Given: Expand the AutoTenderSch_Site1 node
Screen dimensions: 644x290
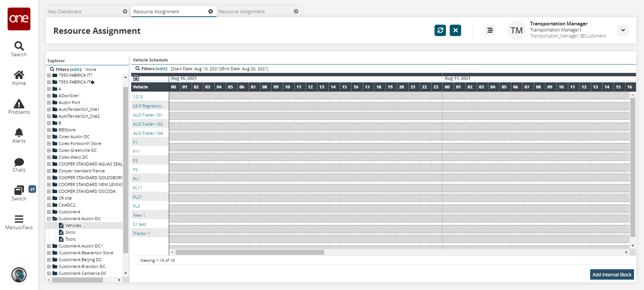Looking at the screenshot, I should pyautogui.click(x=49, y=109).
